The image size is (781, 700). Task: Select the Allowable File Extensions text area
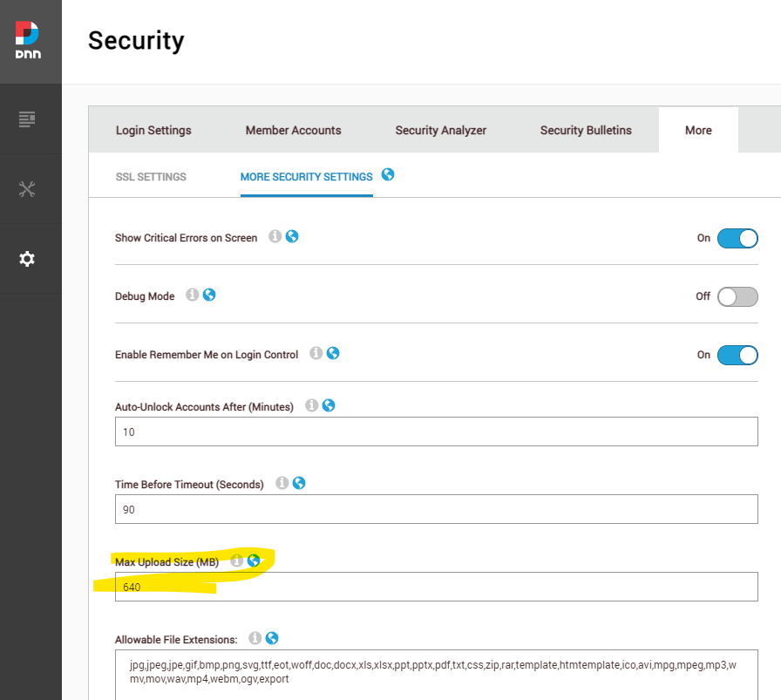pyautogui.click(x=436, y=671)
